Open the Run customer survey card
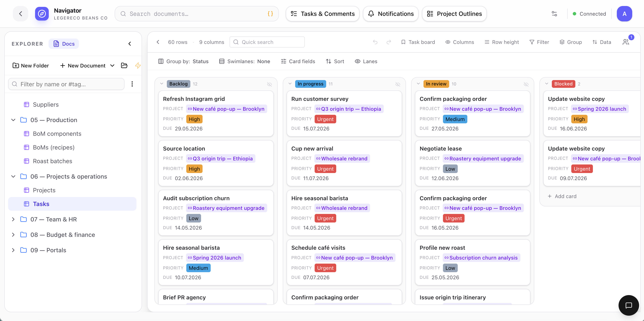The height and width of the screenshot is (321, 644). [x=344, y=113]
